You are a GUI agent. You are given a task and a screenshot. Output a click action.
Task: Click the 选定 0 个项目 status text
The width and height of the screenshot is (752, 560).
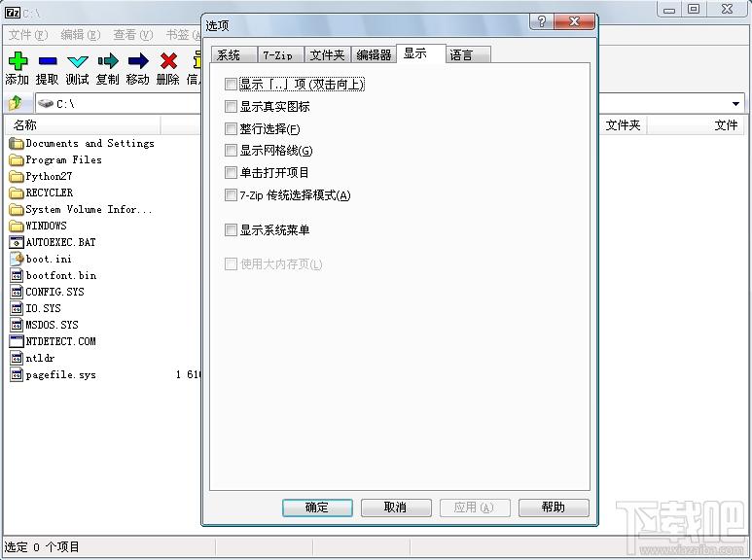tap(42, 547)
